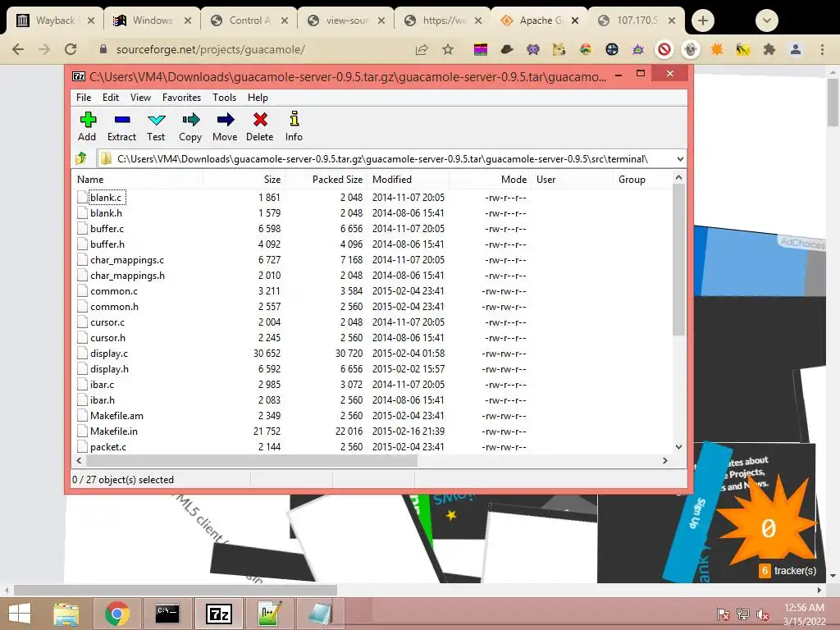Click the red blocked-circle extension icon
The height and width of the screenshot is (630, 840).
(x=664, y=50)
